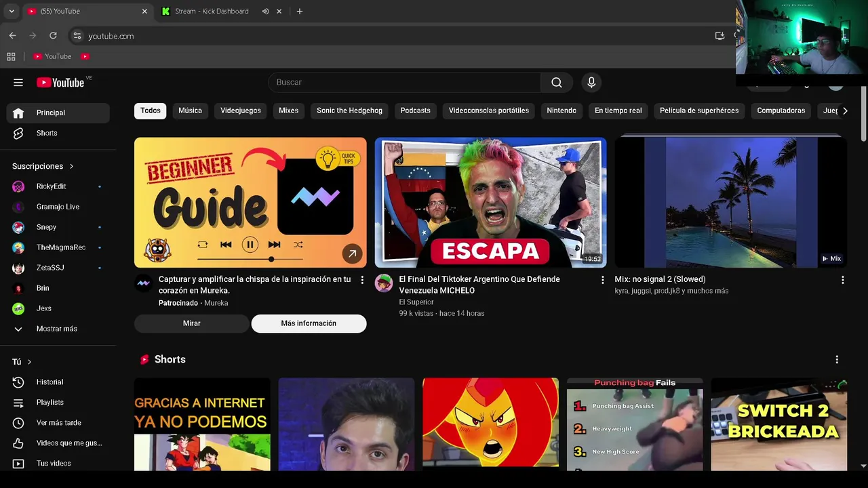Start voice search with microphone icon

[591, 83]
